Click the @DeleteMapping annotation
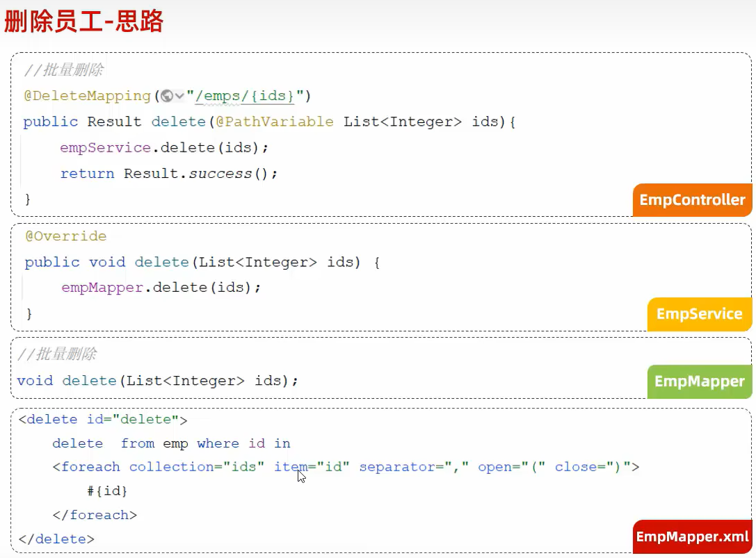The width and height of the screenshot is (756, 558). [87, 96]
